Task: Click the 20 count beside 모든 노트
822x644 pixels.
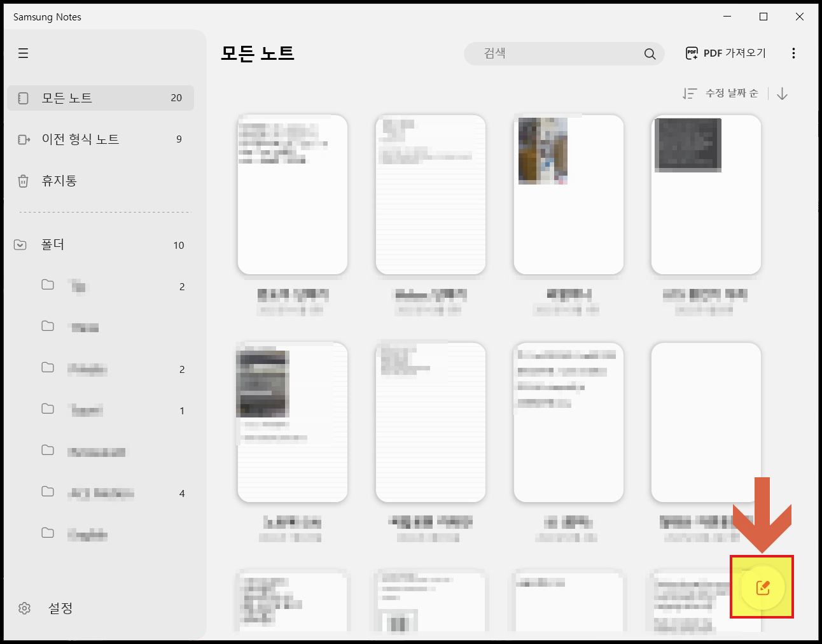Action: (176, 98)
